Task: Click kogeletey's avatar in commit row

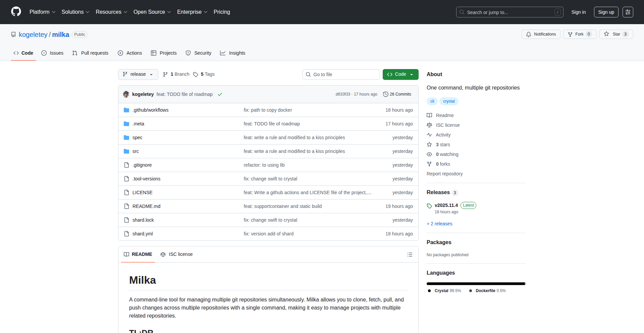Action: click(x=126, y=94)
